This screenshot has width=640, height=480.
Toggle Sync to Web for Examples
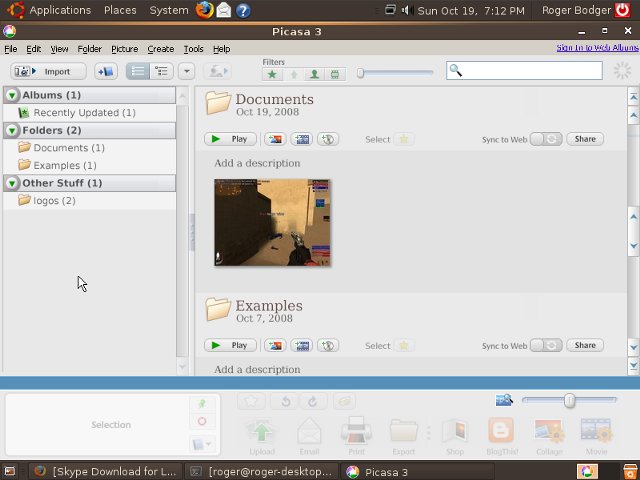point(546,345)
